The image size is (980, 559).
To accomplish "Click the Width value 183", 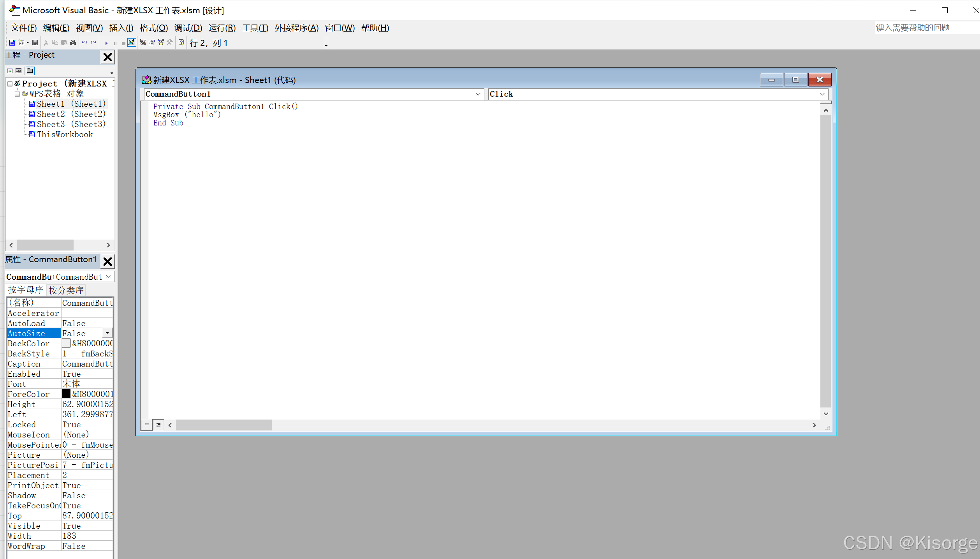I will tap(69, 536).
